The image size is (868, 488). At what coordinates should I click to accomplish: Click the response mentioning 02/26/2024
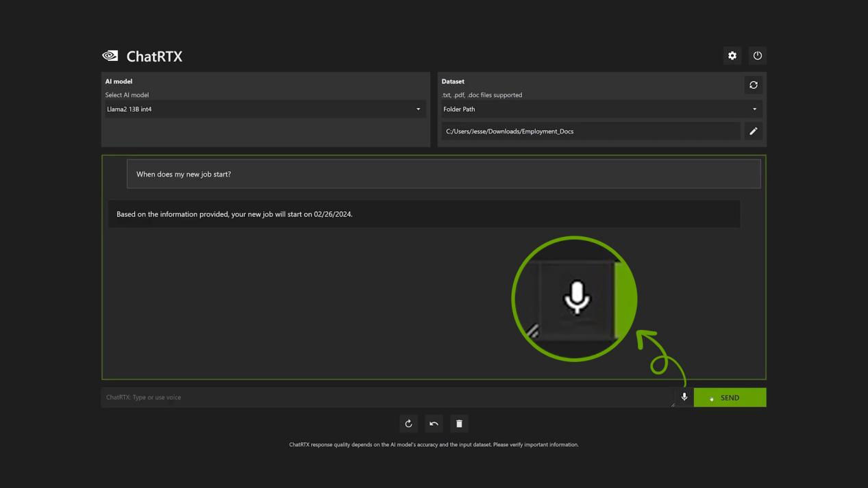click(x=423, y=214)
